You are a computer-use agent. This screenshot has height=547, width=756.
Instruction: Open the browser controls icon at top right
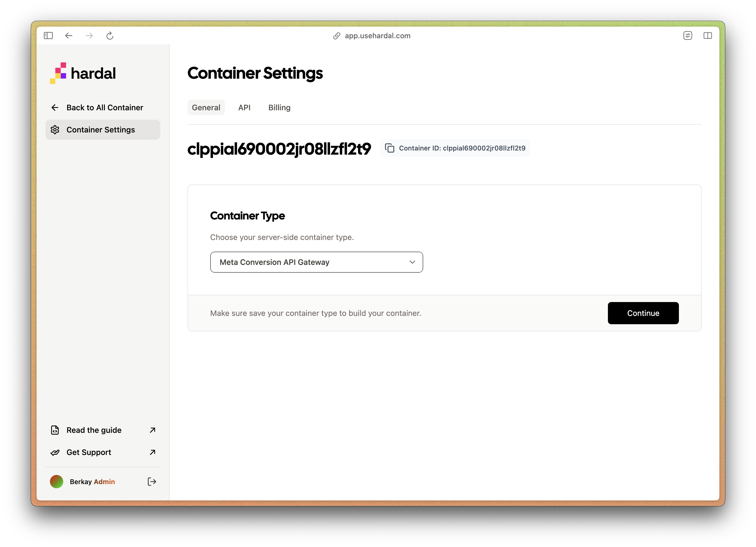[x=688, y=36]
